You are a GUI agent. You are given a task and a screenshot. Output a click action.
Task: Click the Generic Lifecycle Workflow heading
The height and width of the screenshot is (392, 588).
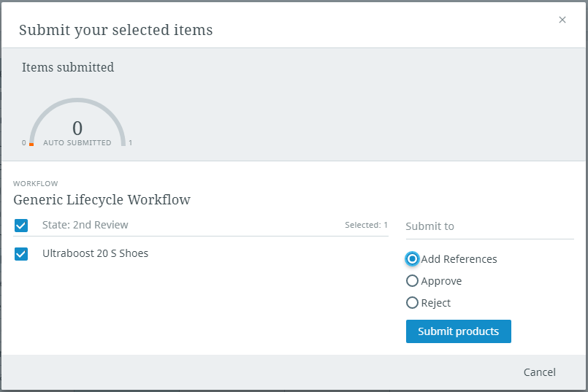pos(102,199)
